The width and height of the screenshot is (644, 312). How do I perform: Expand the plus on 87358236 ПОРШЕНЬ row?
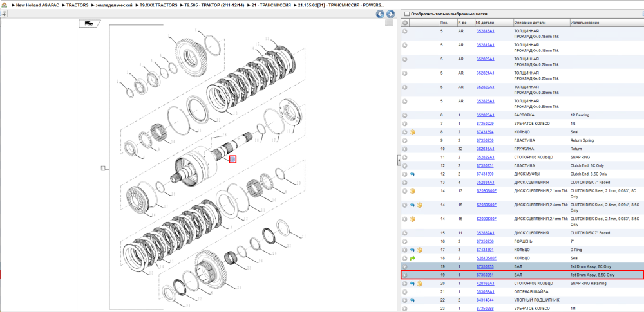click(405, 241)
